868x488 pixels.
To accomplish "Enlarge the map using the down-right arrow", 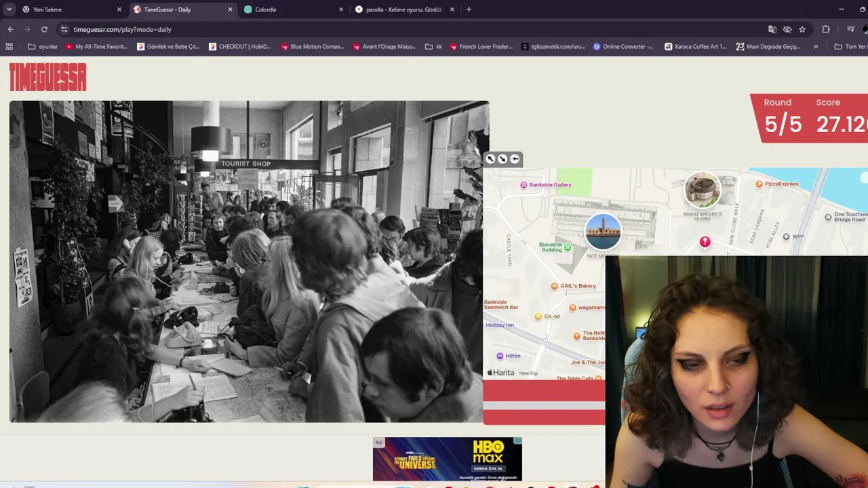I will click(502, 159).
